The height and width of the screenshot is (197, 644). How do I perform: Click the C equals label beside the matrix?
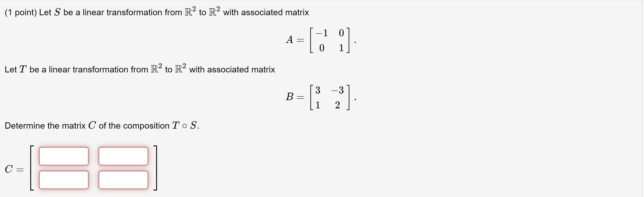14,170
